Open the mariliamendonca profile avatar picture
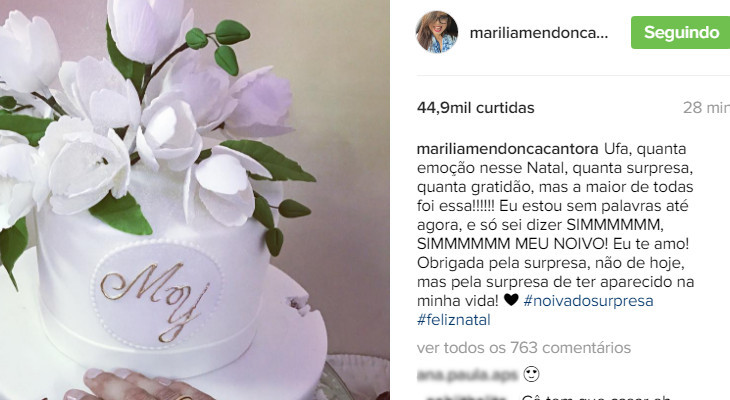 point(437,32)
